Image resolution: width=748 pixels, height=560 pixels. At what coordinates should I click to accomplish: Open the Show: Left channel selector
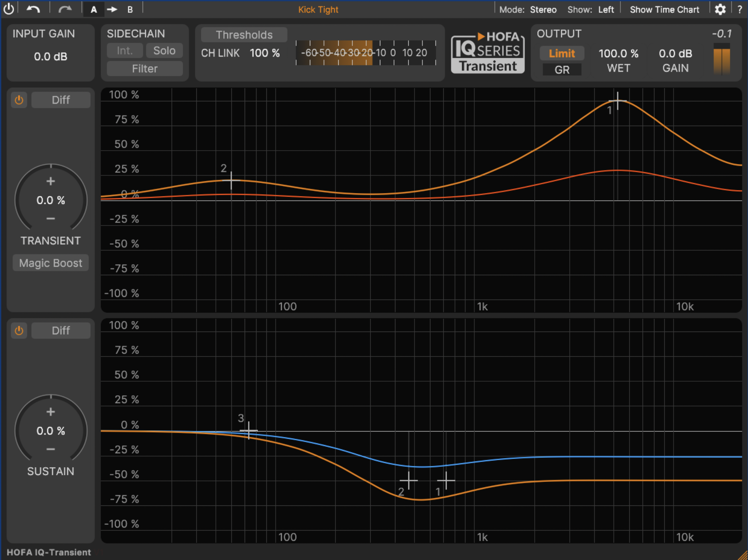click(x=606, y=9)
